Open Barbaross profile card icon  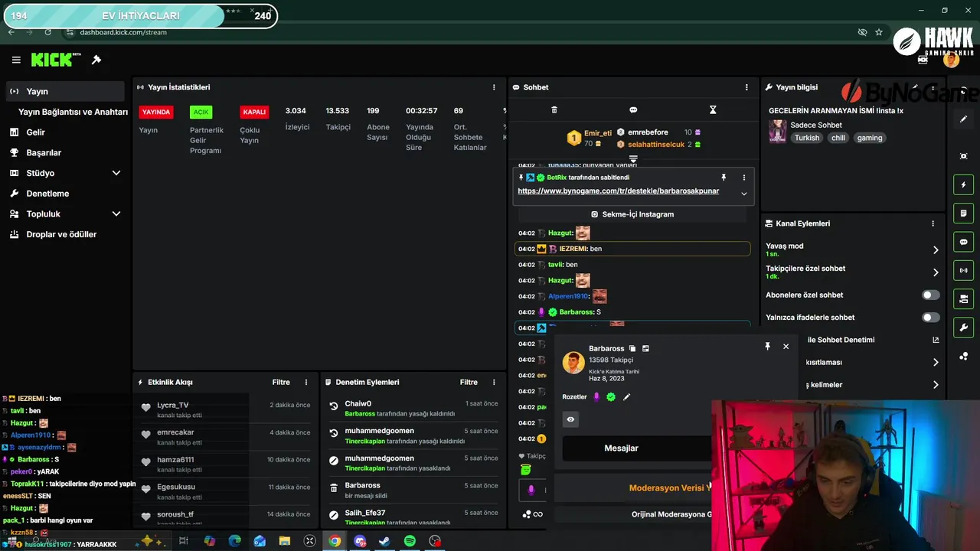(x=645, y=348)
